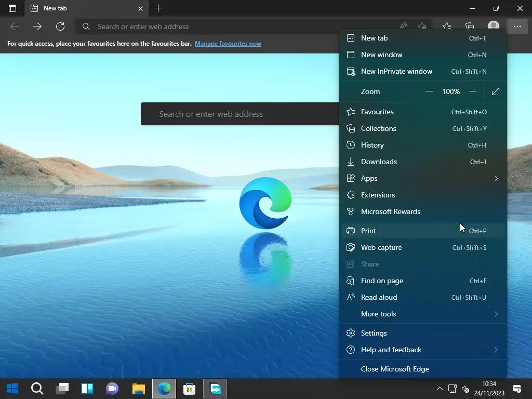The image size is (532, 399).
Task: Open the notifications center icon
Action: [x=517, y=389]
